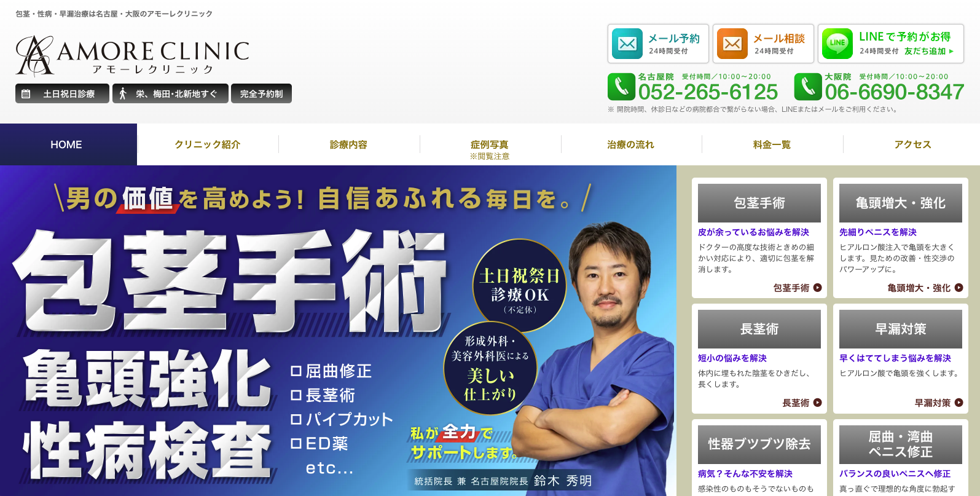Click the 性病検査 banner heading
Viewport: 980px width, 496px height.
tap(147, 450)
